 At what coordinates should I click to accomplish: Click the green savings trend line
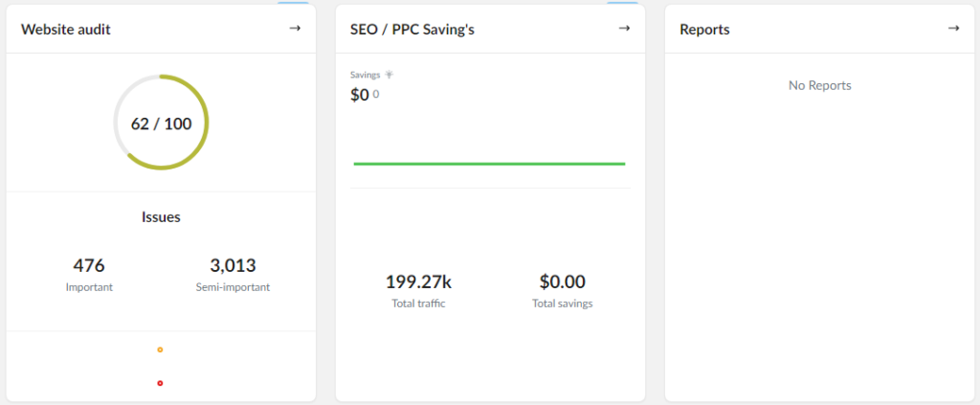coord(489,164)
